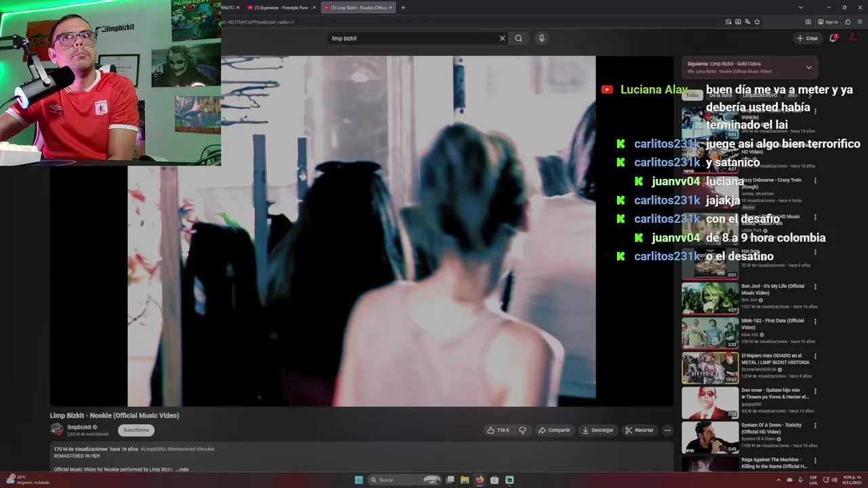Click the 'limpbizkit' channel name

click(79, 427)
